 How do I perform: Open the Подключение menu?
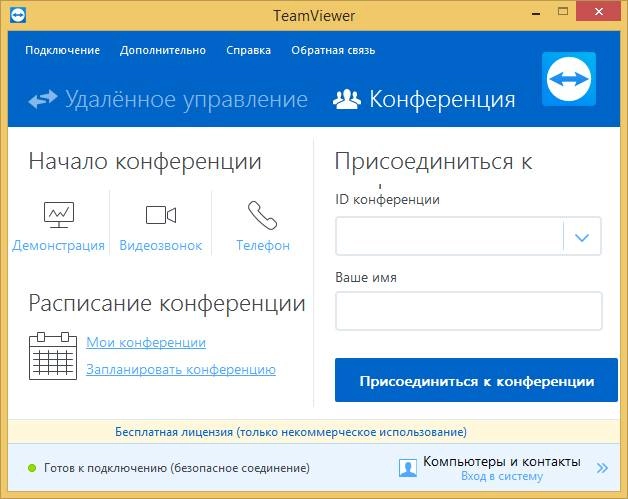pyautogui.click(x=62, y=50)
